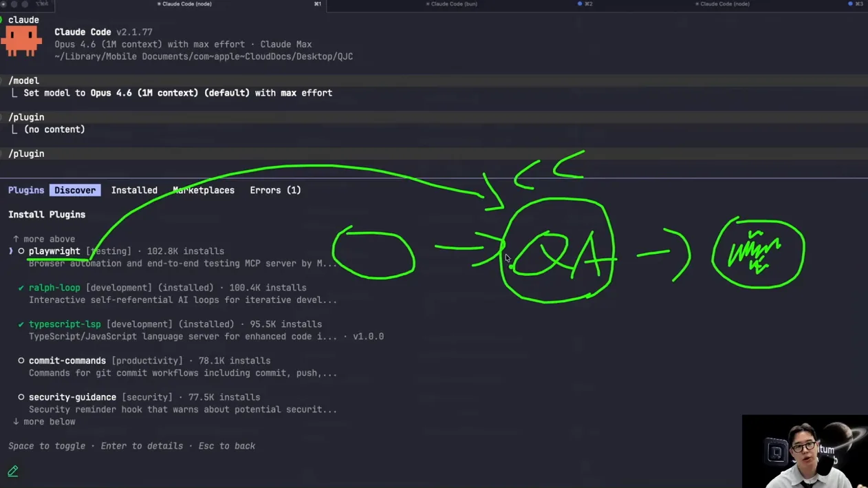
Task: Click the 'Plugins' panel label
Action: 26,190
